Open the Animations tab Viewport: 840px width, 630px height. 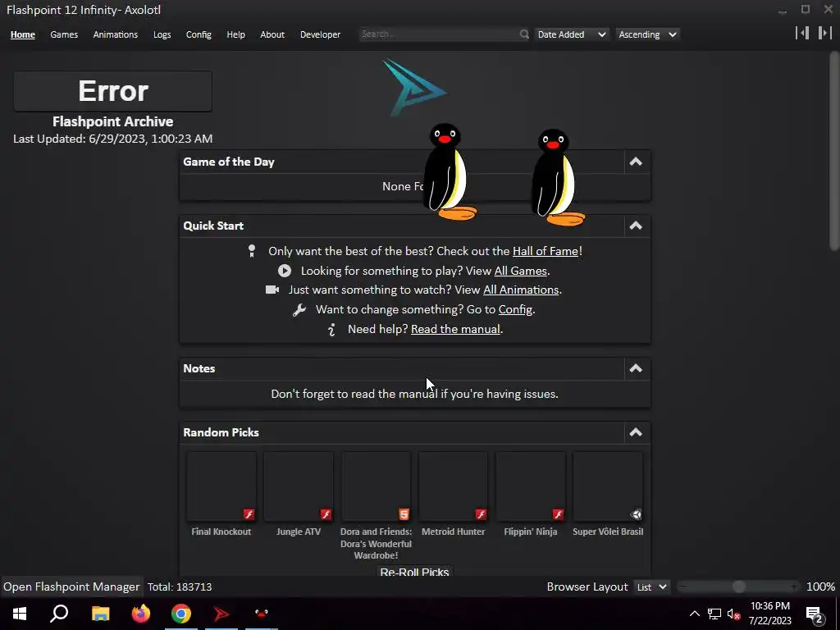point(115,34)
